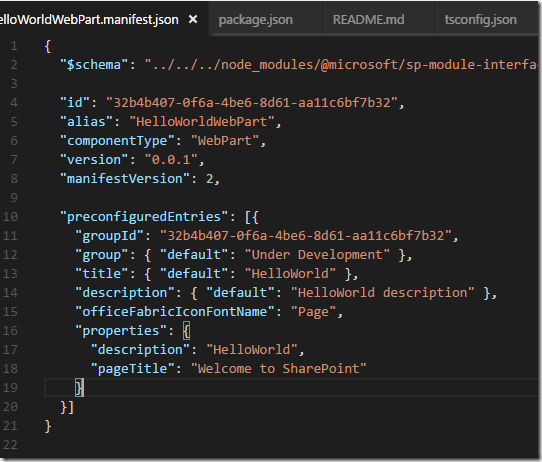Image resolution: width=542 pixels, height=462 pixels.
Task: Click the groupId GUID value on line 11
Action: pyautogui.click(x=306, y=236)
